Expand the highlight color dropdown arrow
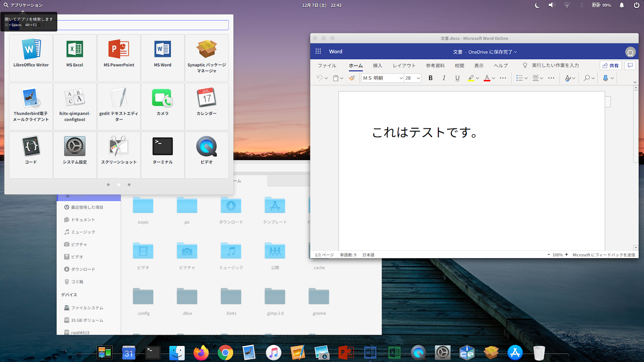 [x=477, y=78]
